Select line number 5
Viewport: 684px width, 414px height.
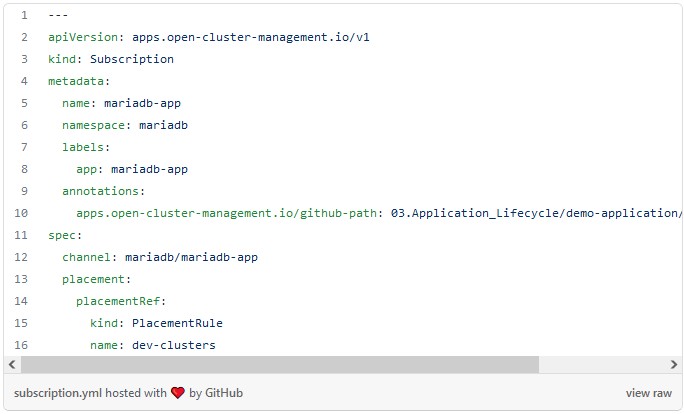tap(24, 103)
